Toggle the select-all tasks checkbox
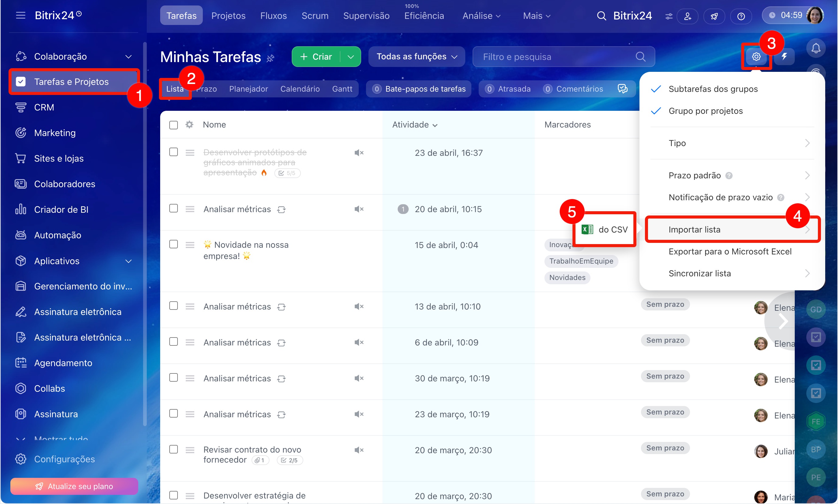The image size is (838, 504). coord(173,125)
